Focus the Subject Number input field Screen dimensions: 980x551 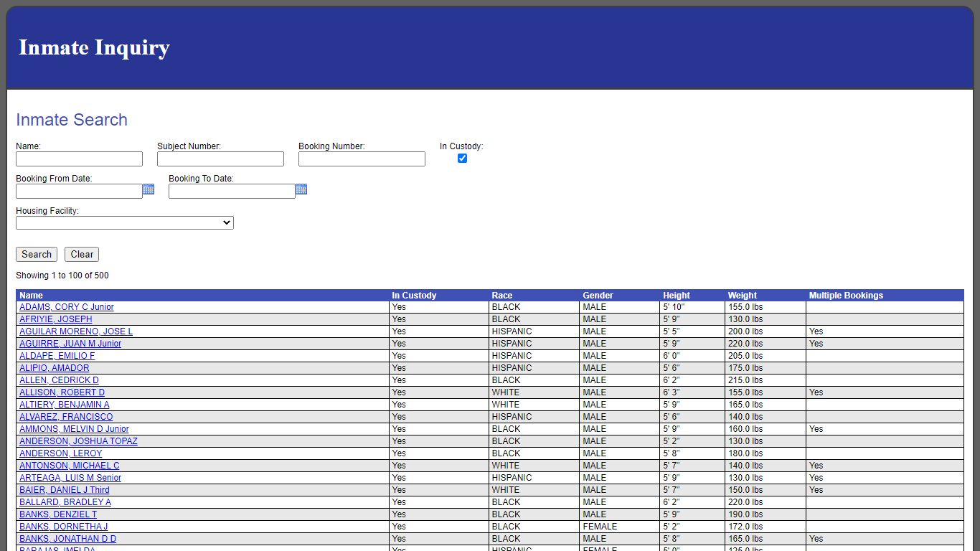point(220,159)
